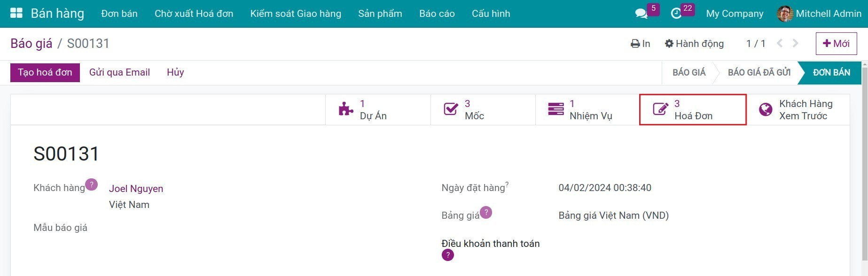Open Khách Hàng Xem Trước preview button
The image size is (868, 276).
[798, 109]
